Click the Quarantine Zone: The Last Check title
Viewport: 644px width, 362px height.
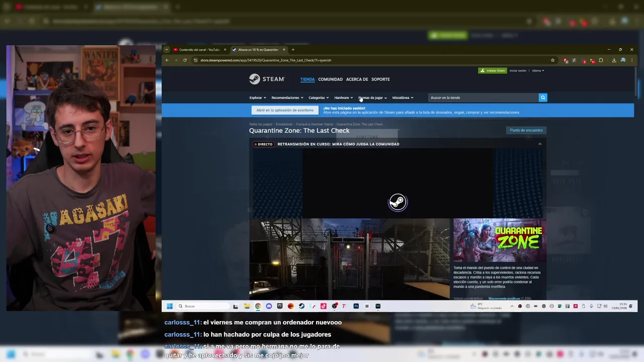[299, 131]
